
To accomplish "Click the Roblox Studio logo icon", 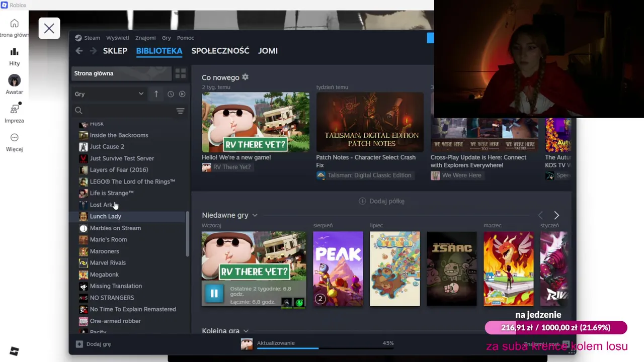I will (14, 351).
